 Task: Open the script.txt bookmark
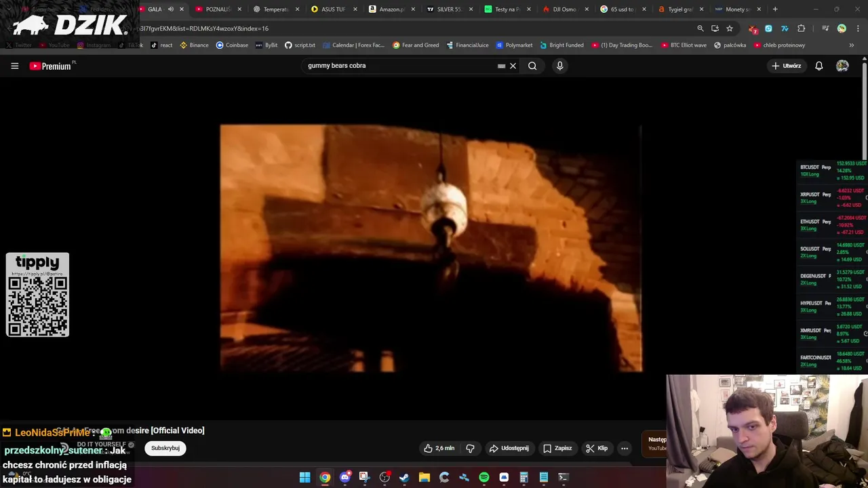coord(300,45)
